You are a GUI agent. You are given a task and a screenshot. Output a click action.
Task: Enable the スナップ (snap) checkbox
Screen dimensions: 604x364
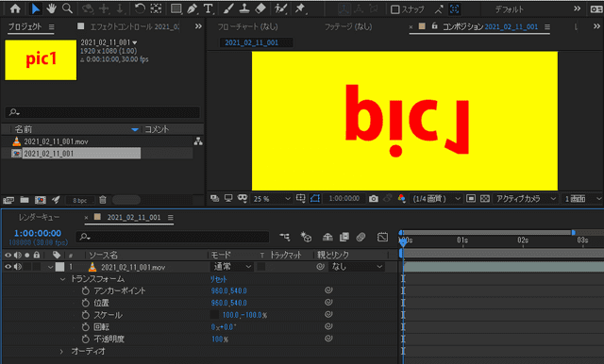394,9
